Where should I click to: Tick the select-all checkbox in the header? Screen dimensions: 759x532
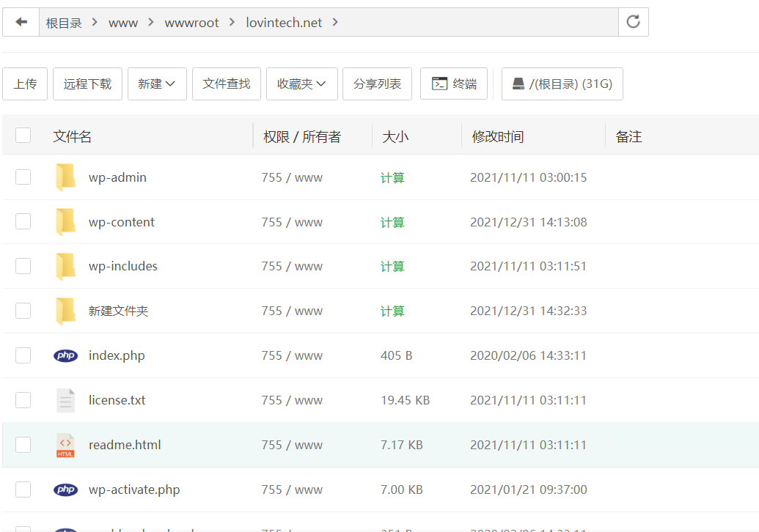click(23, 136)
